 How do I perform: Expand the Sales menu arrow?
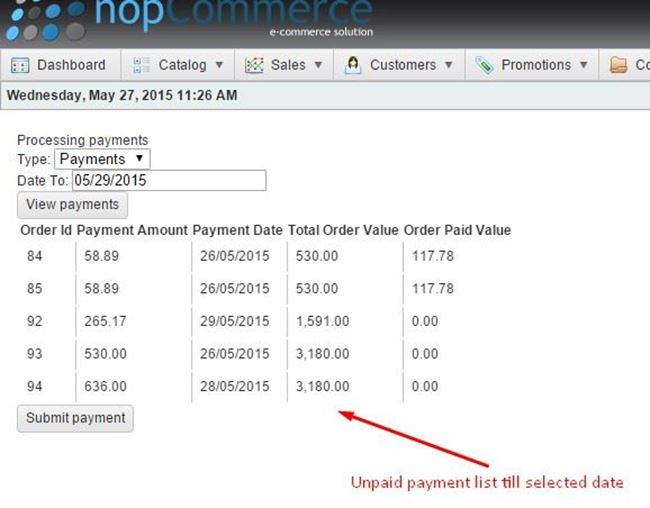pyautogui.click(x=318, y=65)
